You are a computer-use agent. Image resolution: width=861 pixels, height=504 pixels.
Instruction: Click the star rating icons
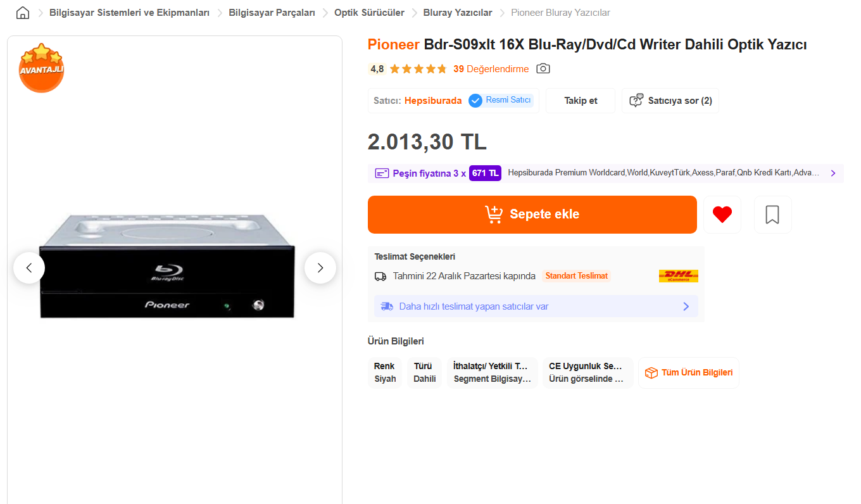[418, 69]
